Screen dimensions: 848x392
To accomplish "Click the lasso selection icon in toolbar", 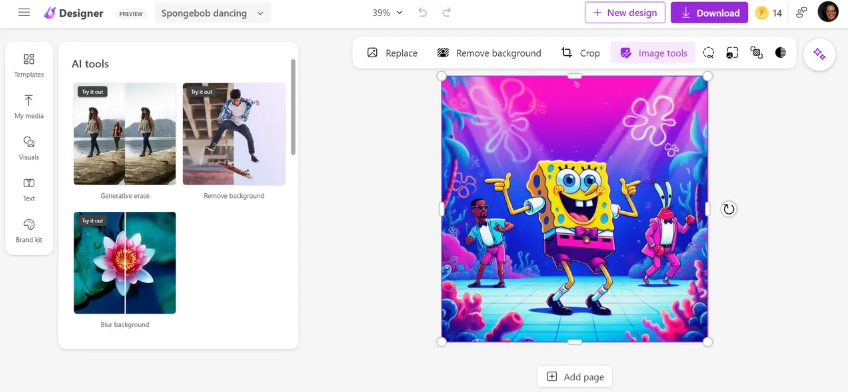I will coord(708,52).
